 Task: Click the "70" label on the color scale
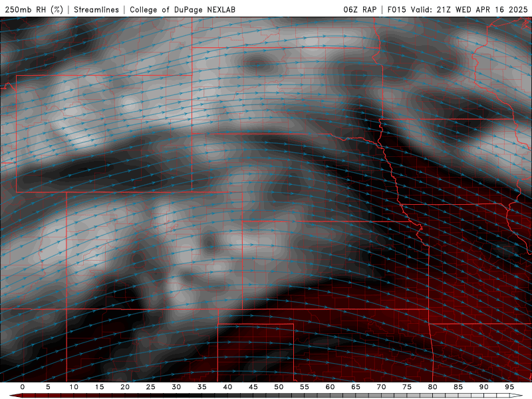tap(381, 387)
